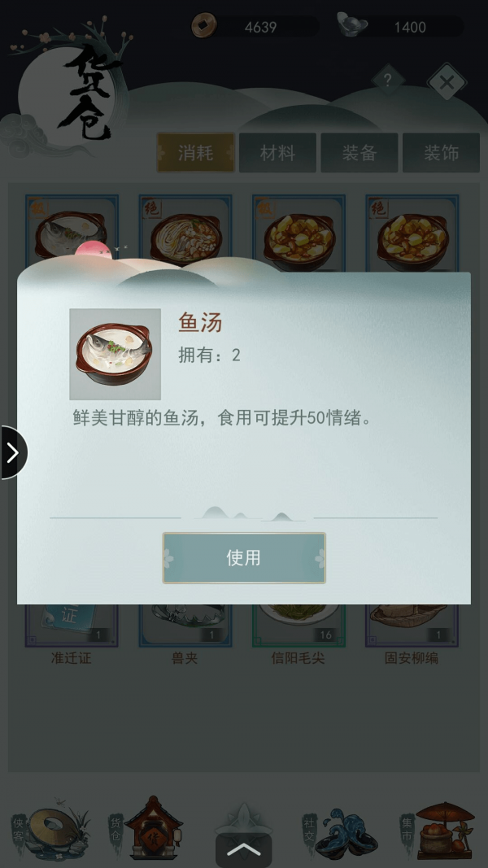Image resolution: width=488 pixels, height=868 pixels.
Task: Switch to the 装饰 tab
Action: pyautogui.click(x=441, y=153)
